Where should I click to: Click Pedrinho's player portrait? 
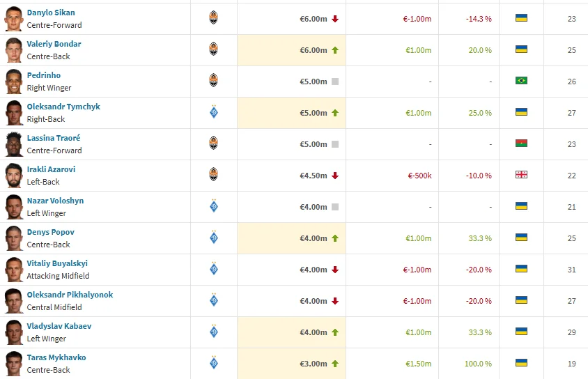[x=13, y=82]
